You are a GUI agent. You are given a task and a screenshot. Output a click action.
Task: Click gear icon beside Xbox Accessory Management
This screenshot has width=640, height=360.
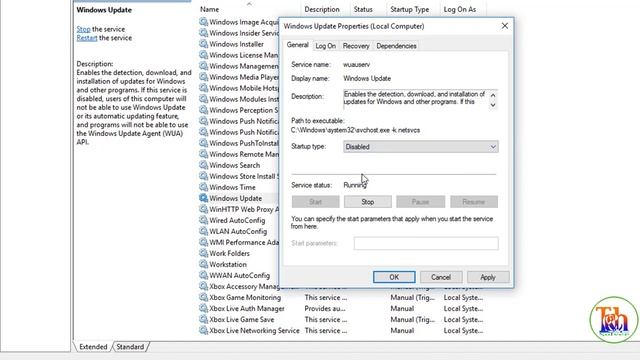[x=203, y=286]
